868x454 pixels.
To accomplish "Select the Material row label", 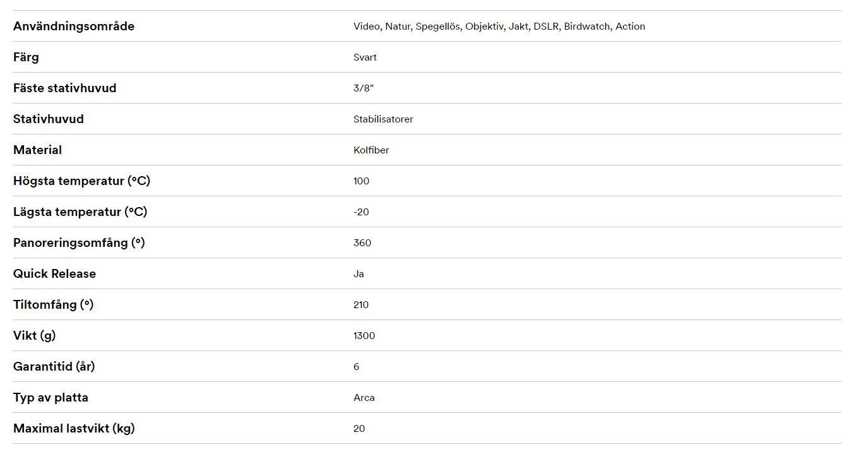I will (x=38, y=150).
